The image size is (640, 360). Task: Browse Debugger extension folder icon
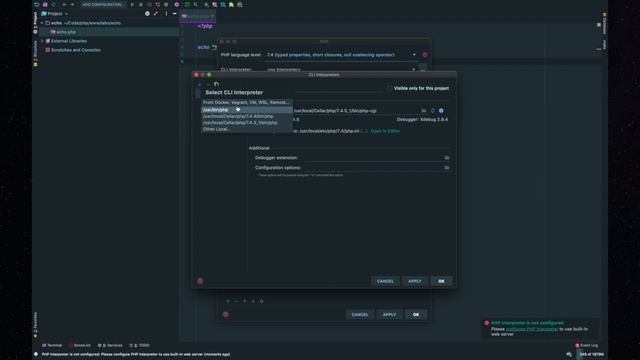(x=447, y=158)
